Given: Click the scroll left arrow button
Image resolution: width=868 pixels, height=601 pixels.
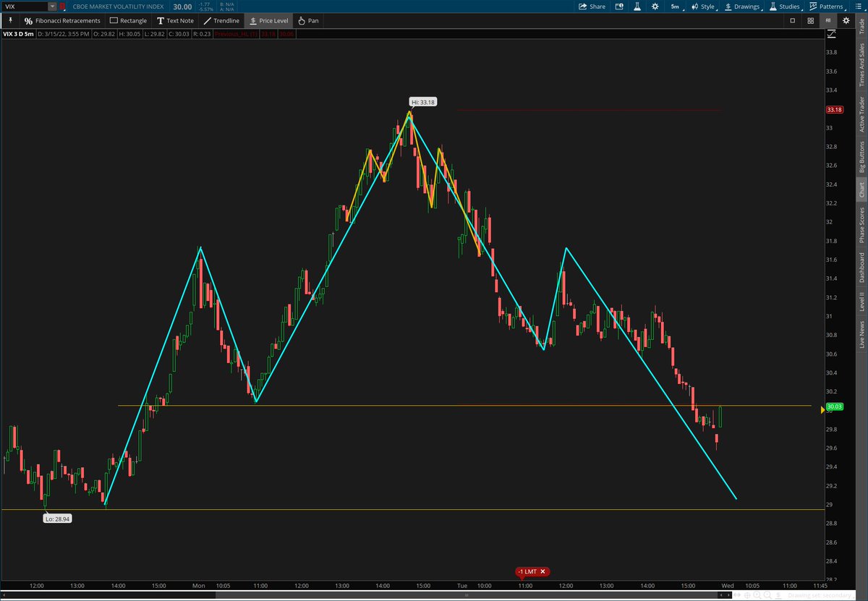Looking at the screenshot, I should coord(721,595).
